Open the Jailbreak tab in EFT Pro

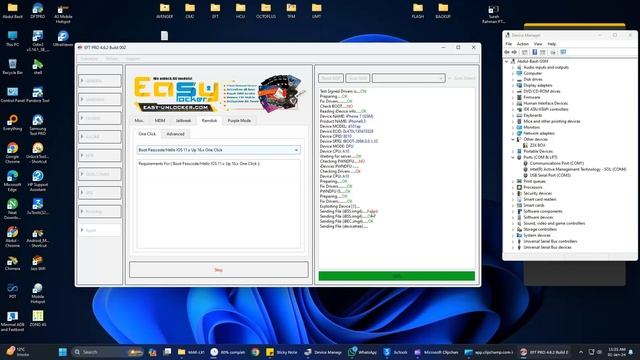[x=183, y=121]
